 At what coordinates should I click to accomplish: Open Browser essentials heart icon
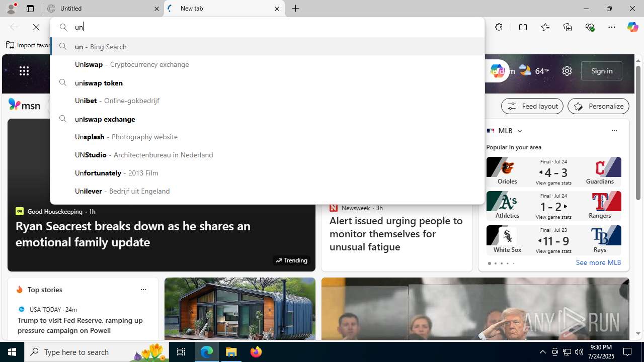point(590,27)
